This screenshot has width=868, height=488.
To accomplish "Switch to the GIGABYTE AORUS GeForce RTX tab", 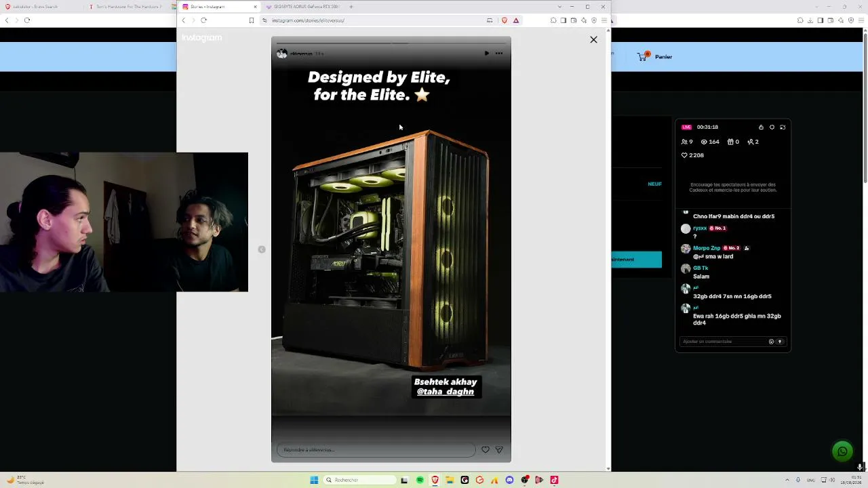I will point(303,7).
